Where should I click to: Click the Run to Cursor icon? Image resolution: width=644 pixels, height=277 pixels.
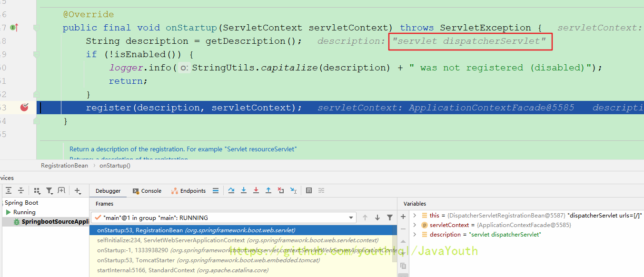point(293,191)
